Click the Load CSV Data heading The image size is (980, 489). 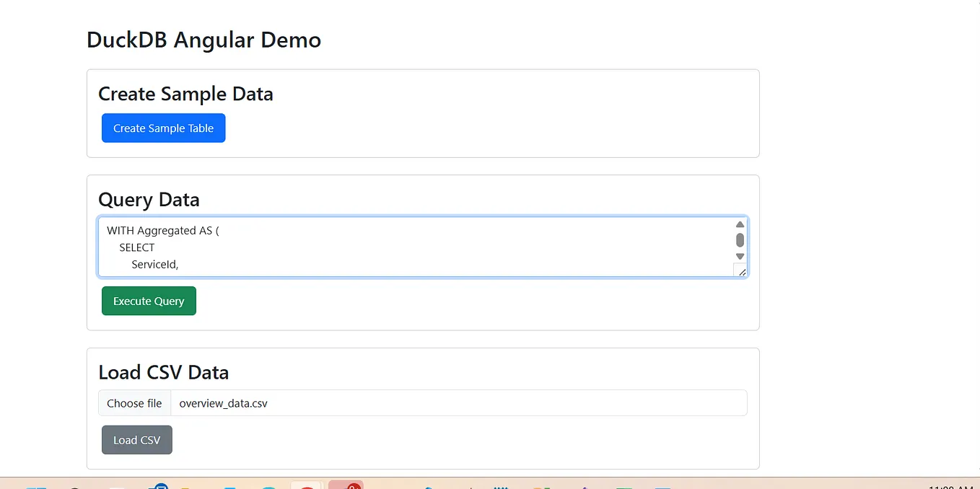[x=163, y=372]
